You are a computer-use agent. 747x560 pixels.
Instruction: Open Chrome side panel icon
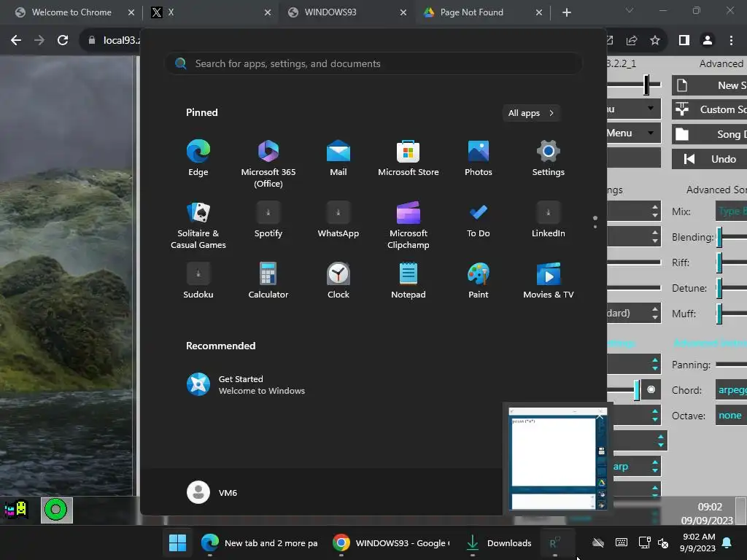point(684,41)
